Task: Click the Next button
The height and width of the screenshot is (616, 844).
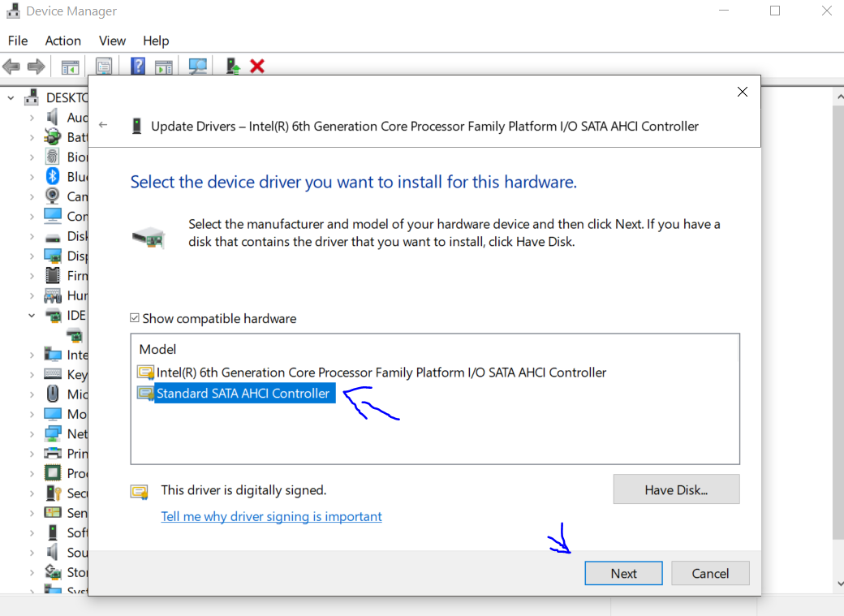Action: pos(623,573)
